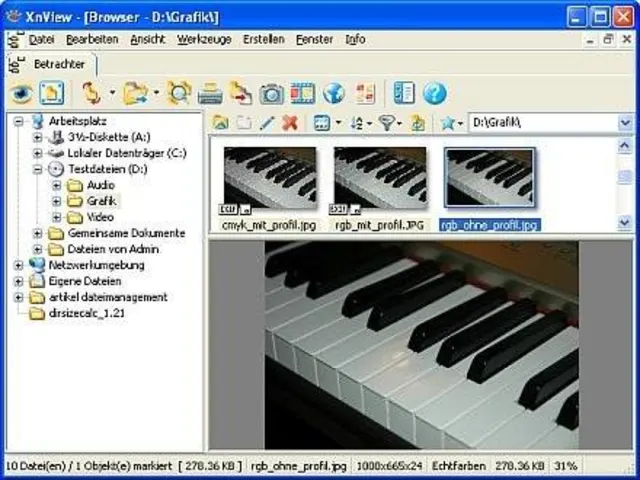
Task: Click the new folder icon in browser toolbar
Action: [x=244, y=123]
